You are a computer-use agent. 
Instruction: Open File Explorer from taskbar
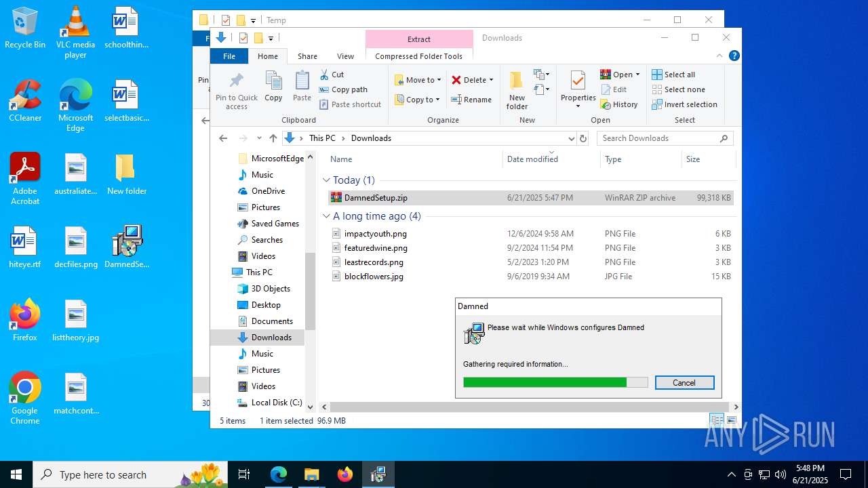311,474
